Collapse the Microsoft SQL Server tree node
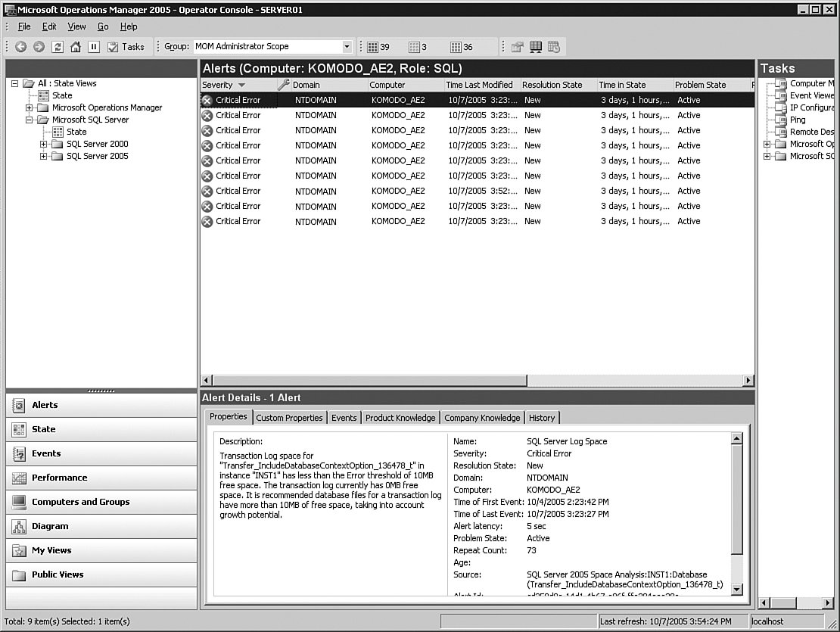Screen dimensions: 840x632 point(30,120)
